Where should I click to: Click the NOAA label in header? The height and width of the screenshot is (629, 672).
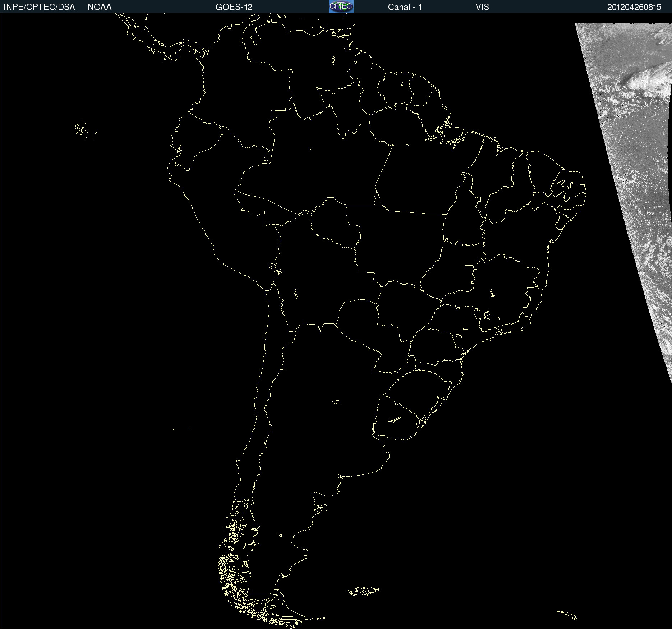click(100, 7)
